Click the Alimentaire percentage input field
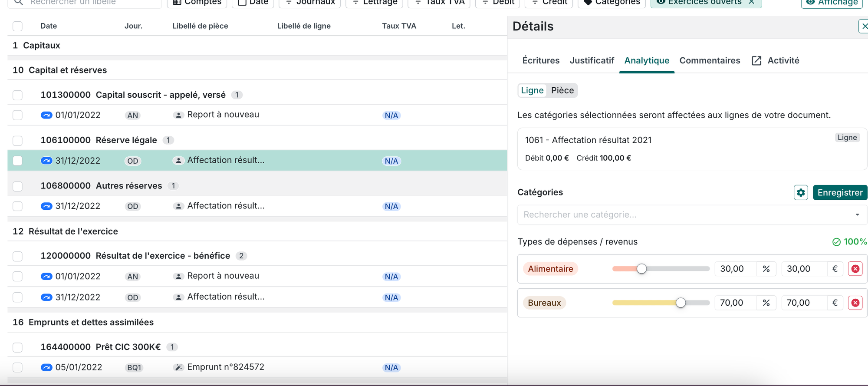The height and width of the screenshot is (386, 868). pos(735,269)
